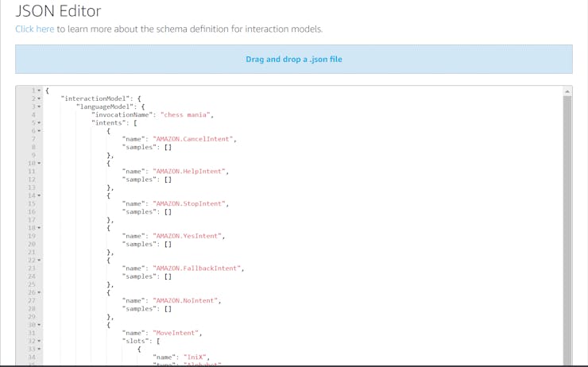
Task: Fold the NoIntent object at line 26
Action: pos(39,292)
